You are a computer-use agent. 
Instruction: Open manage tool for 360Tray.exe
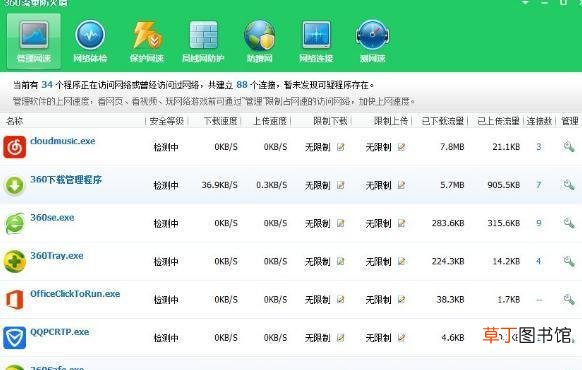point(569,261)
